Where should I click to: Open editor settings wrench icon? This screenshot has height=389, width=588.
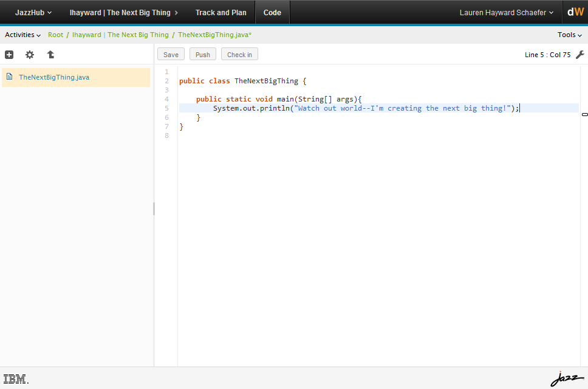coord(579,55)
